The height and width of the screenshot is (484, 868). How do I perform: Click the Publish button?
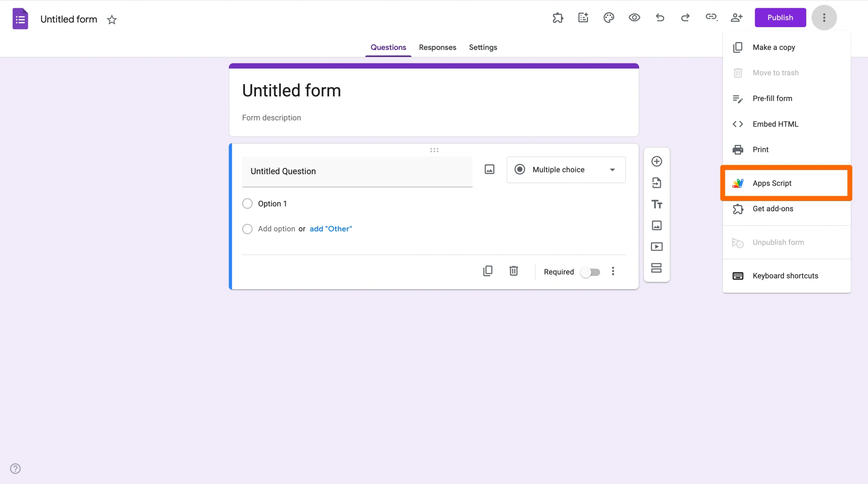tap(780, 17)
